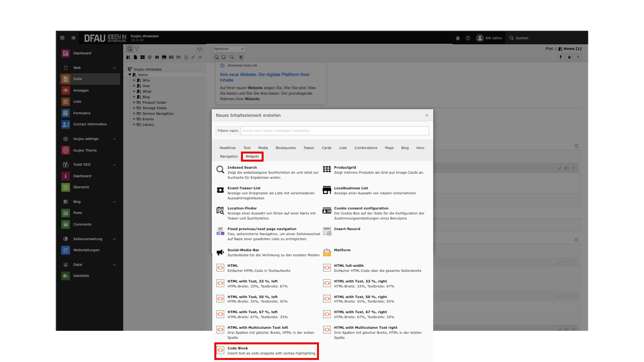Open the Headlines tab
This screenshot has width=644, height=362.
(227, 148)
